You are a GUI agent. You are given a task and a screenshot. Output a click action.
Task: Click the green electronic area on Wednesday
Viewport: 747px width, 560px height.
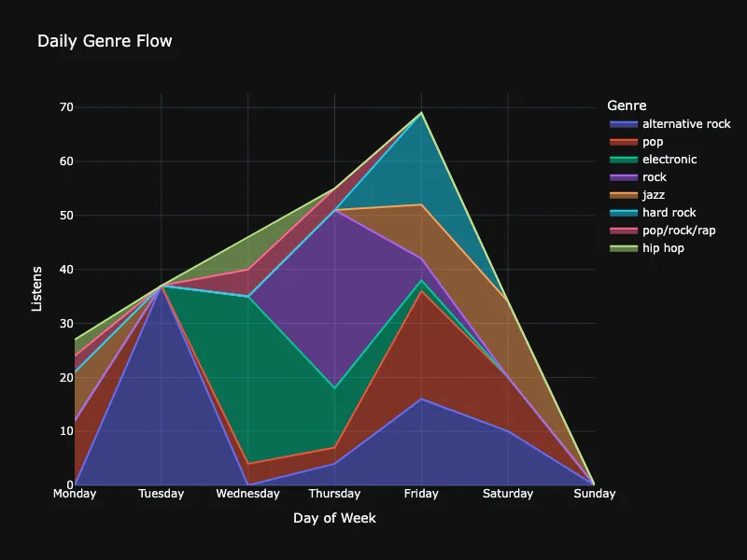tap(247, 381)
